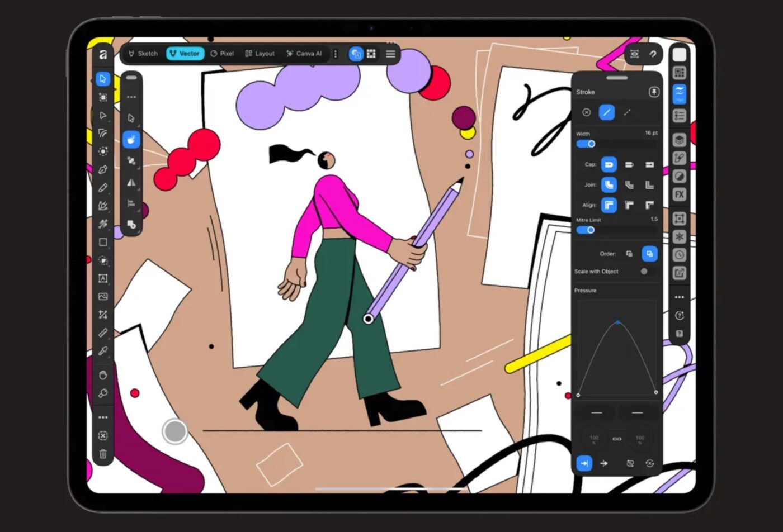Expand the studio list overflow dots
The image size is (783, 532).
335,54
